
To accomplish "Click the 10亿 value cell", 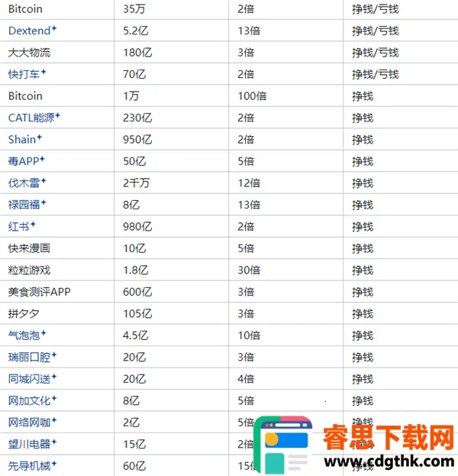I will 172,248.
